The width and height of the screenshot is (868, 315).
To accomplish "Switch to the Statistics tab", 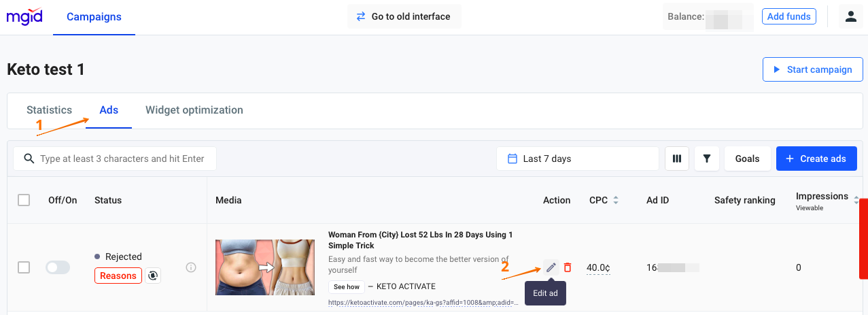I will click(49, 110).
